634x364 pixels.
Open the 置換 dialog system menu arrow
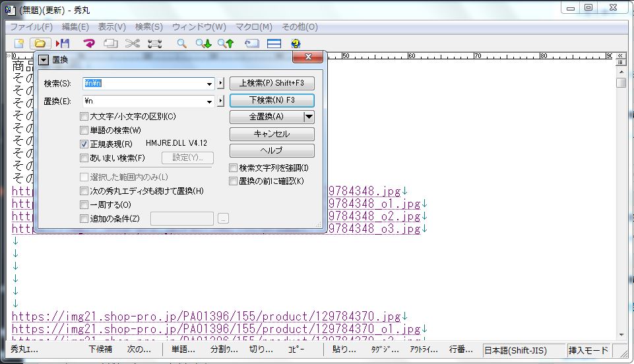pyautogui.click(x=44, y=60)
